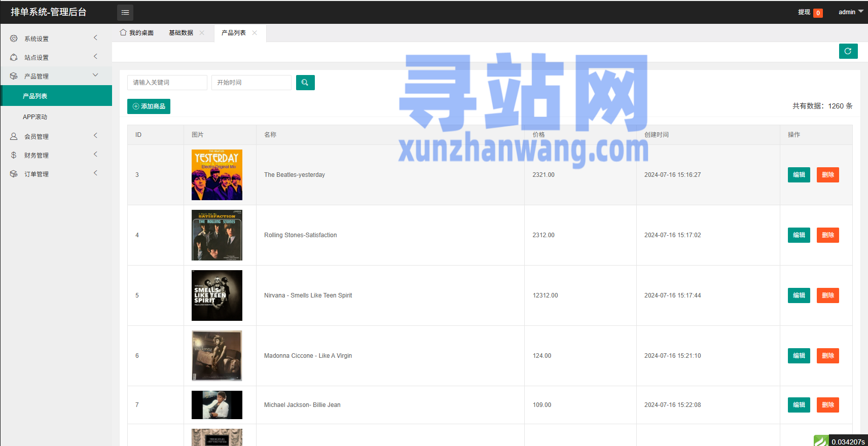Switch to the 我的桌面 tab

(137, 33)
